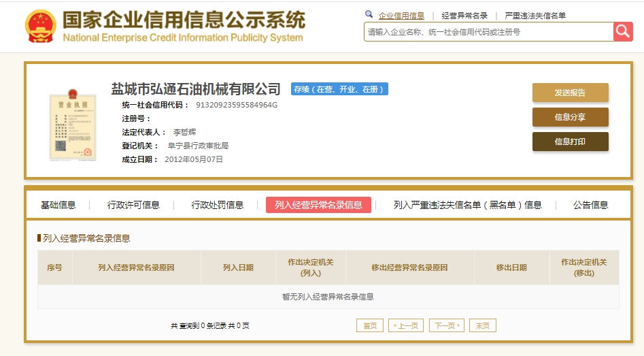Click the 作出决定机关(移出) column header
The image size is (644, 356).
[x=584, y=268]
